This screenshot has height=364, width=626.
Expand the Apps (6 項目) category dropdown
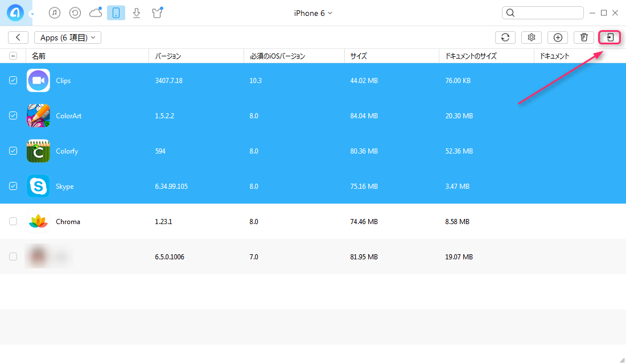[x=68, y=38]
